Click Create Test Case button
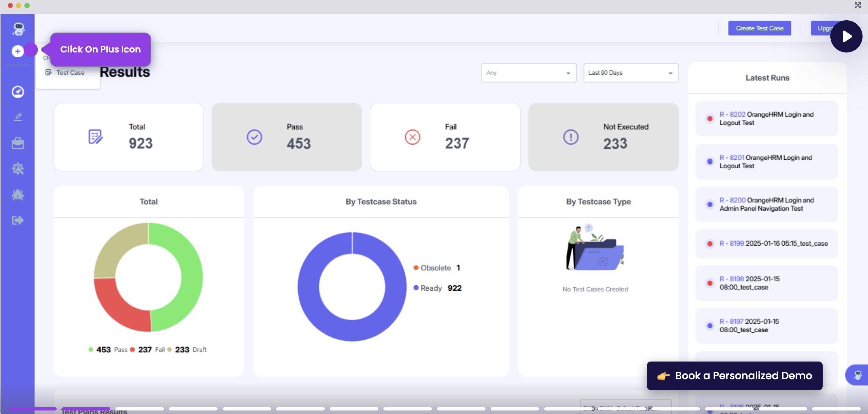Viewport: 868px width, 414px height. [x=759, y=28]
